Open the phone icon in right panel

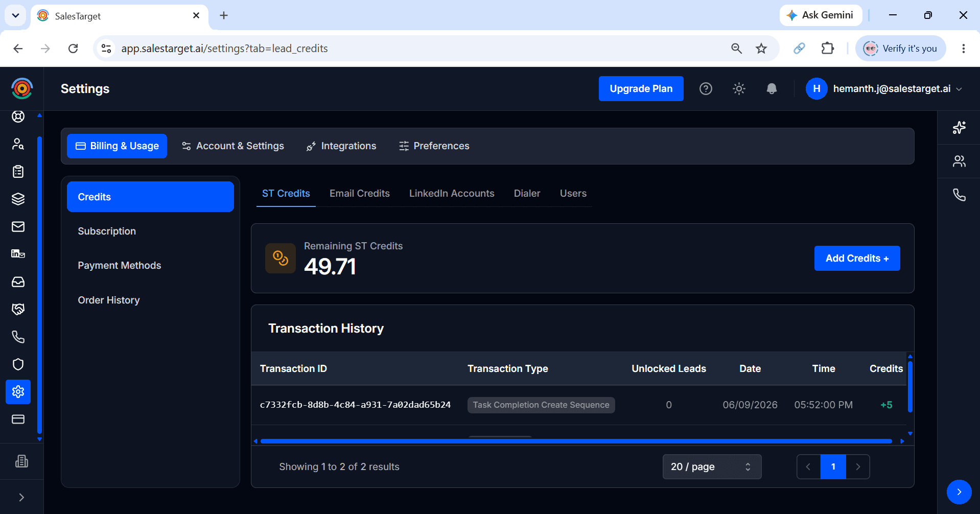click(959, 195)
